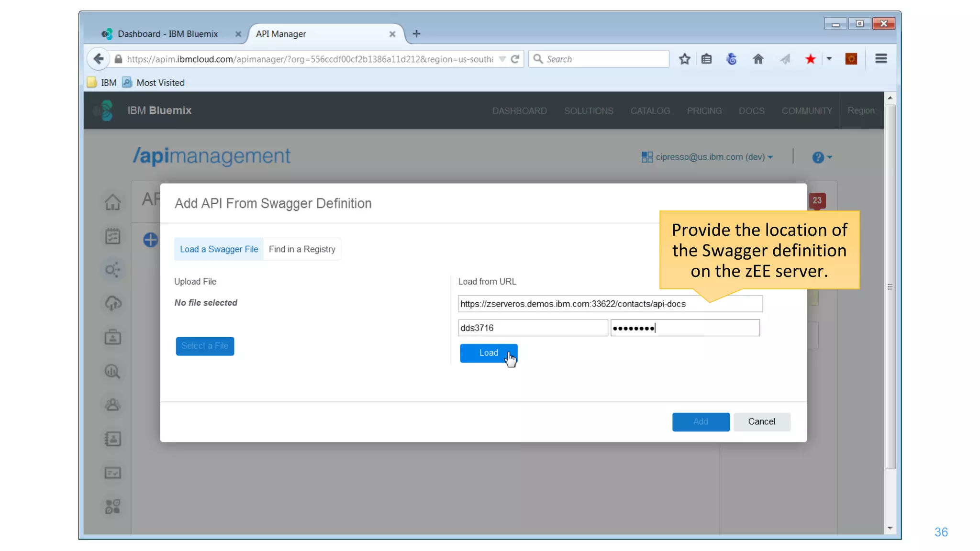Close the API Manager tab

392,34
